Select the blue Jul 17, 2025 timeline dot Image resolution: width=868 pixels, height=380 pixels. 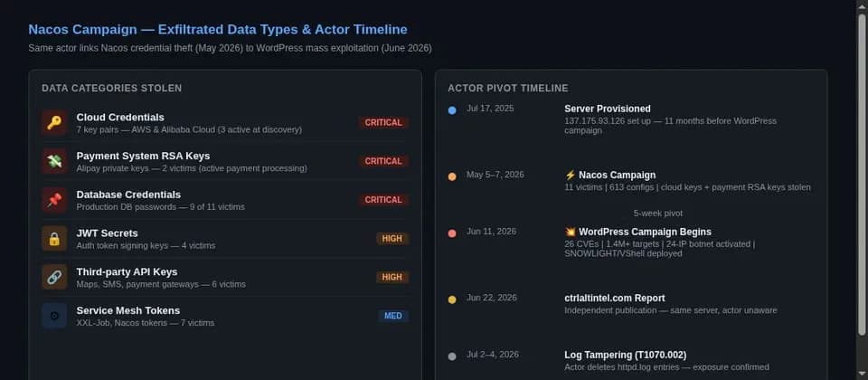pyautogui.click(x=452, y=110)
